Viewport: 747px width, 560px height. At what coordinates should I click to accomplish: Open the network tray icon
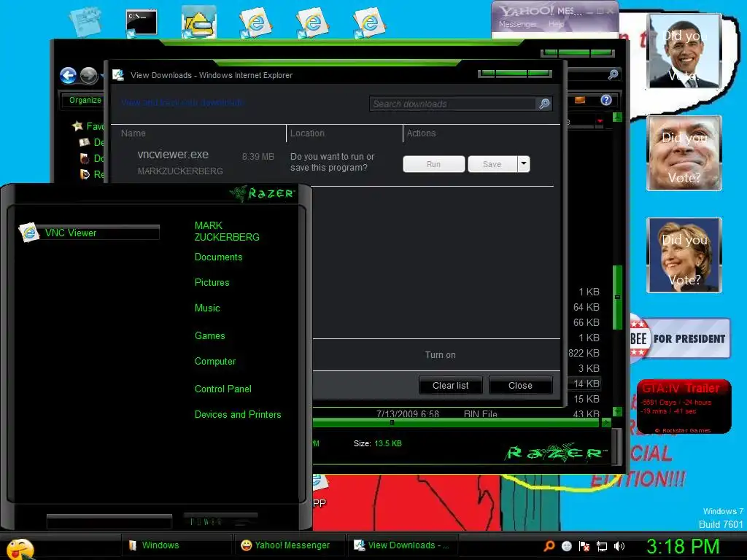point(602,546)
